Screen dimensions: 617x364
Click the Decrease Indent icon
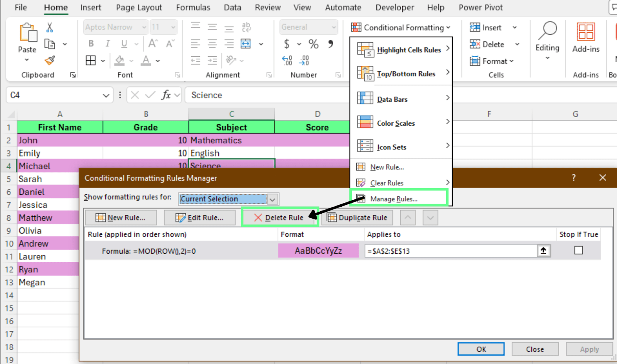[196, 61]
